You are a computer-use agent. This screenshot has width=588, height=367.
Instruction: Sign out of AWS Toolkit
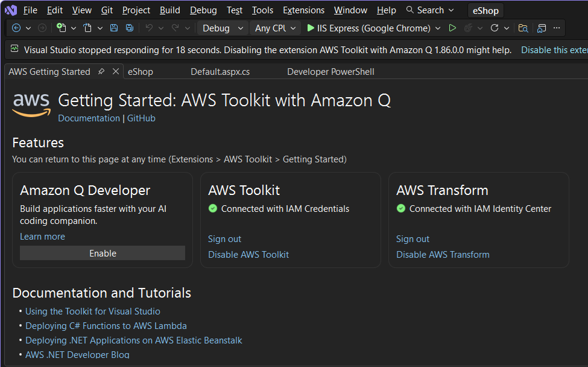[x=224, y=238]
